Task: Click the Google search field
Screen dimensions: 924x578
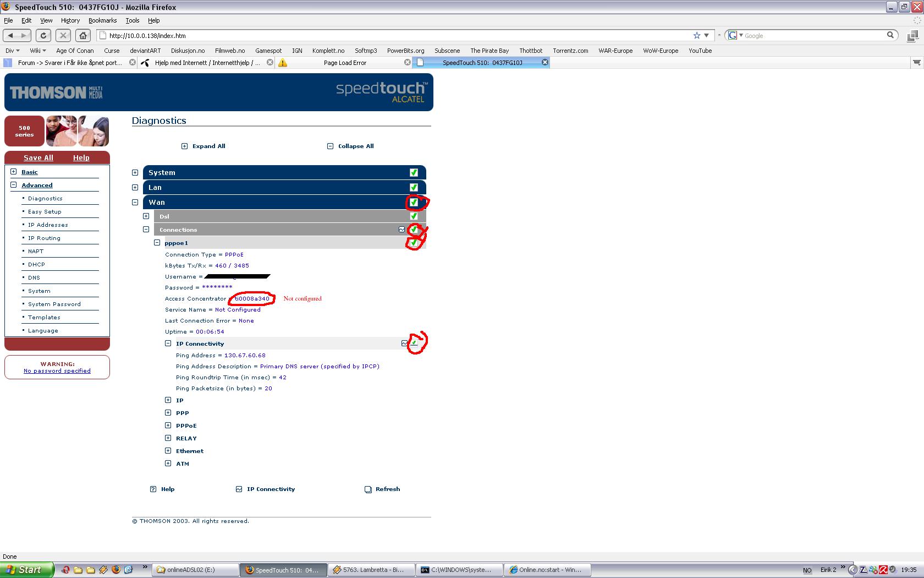Action: (x=814, y=35)
